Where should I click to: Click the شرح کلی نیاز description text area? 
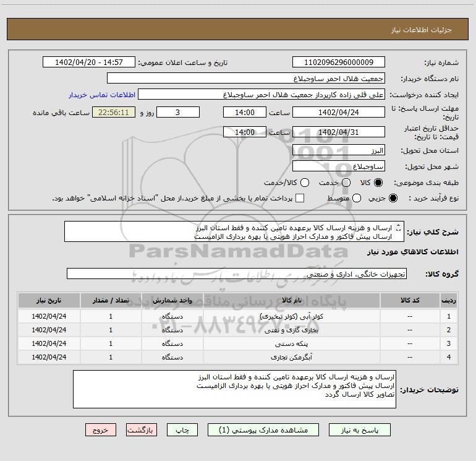pos(234,231)
